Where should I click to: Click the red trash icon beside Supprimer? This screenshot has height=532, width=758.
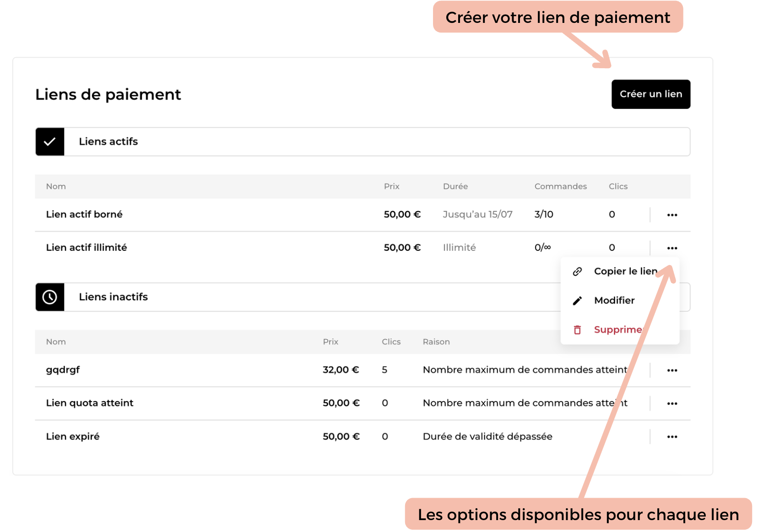pyautogui.click(x=578, y=330)
